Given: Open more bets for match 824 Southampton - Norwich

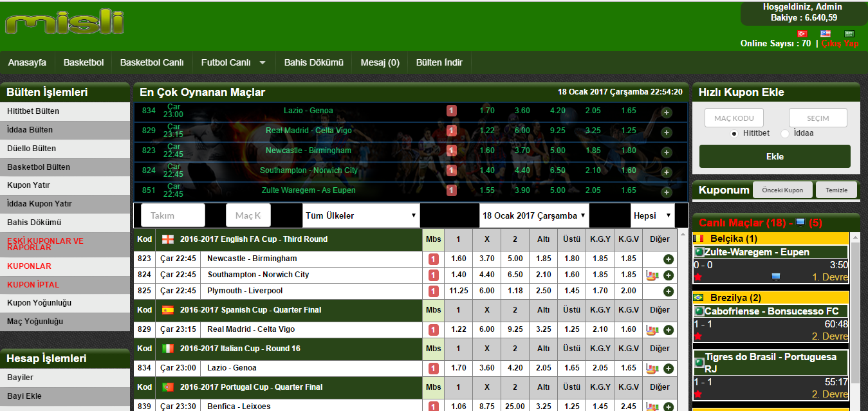Looking at the screenshot, I should [x=669, y=275].
